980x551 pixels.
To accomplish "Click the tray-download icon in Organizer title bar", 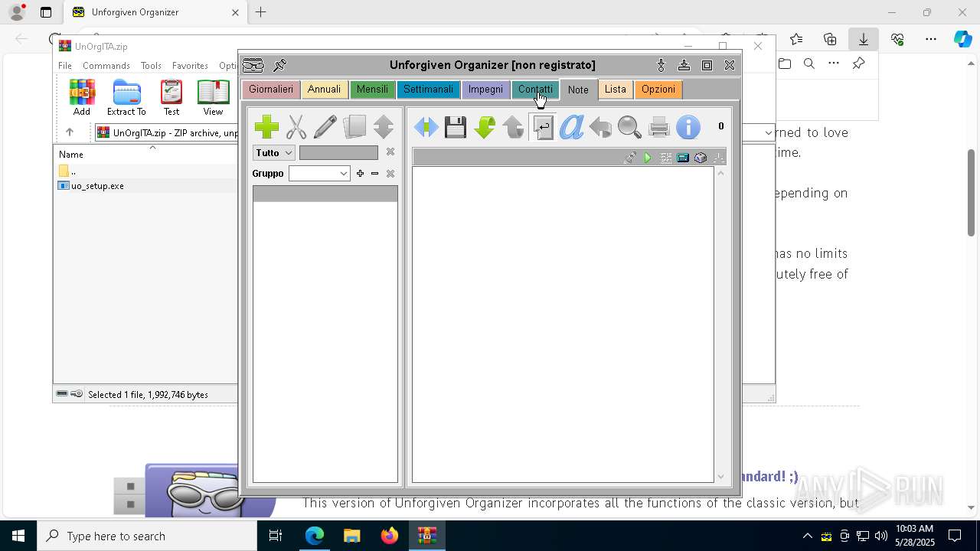I will coord(684,65).
